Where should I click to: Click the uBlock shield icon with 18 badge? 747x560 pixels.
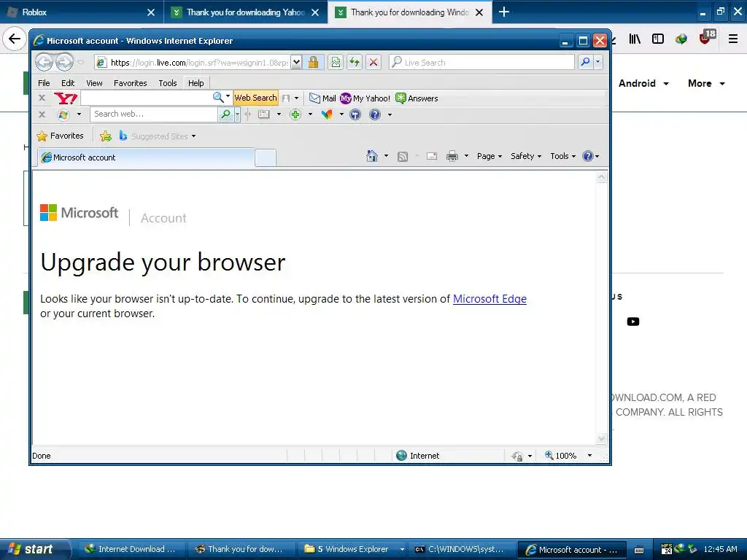point(705,38)
